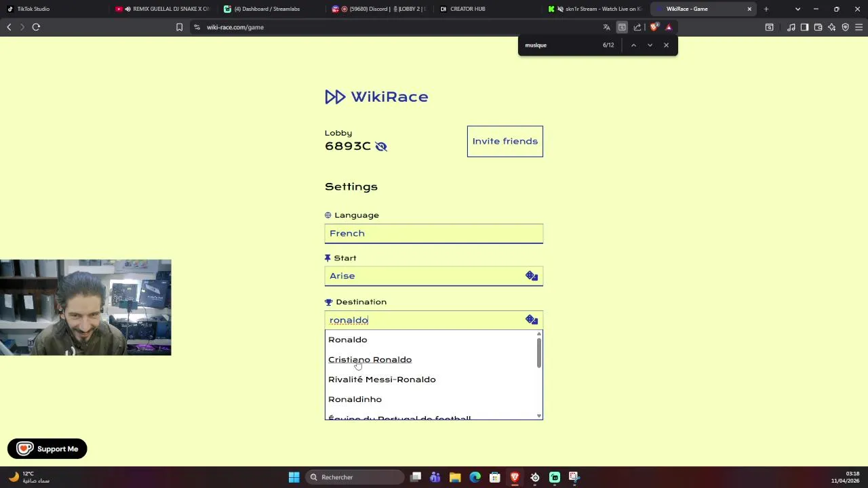Click the streamer webcam overlay
This screenshot has height=488, width=868.
coord(85,307)
